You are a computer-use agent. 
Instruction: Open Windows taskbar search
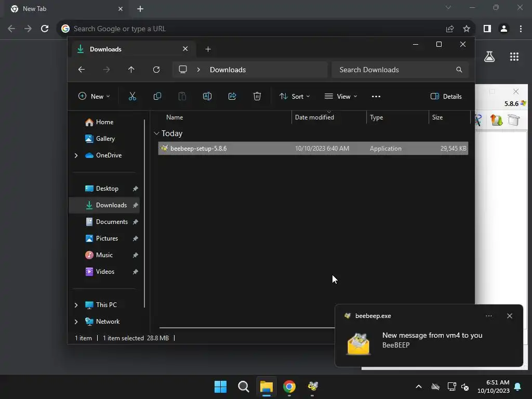[244, 387]
